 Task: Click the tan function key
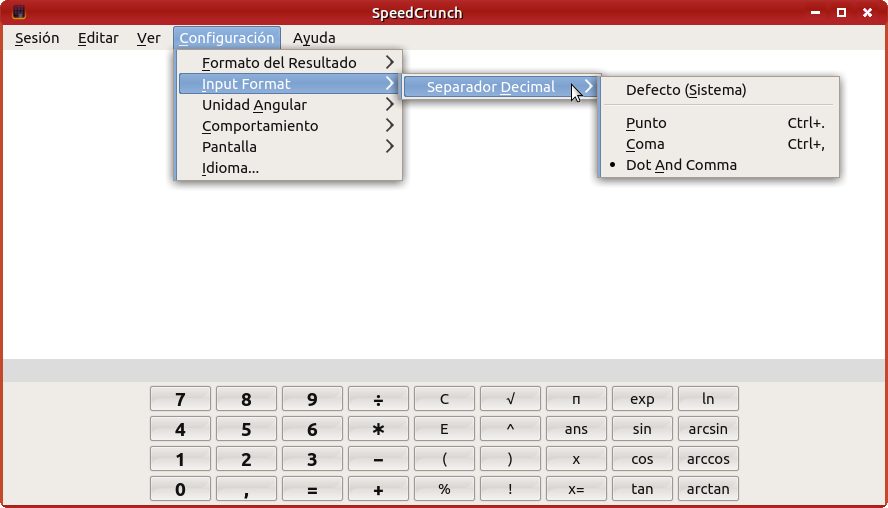click(642, 489)
